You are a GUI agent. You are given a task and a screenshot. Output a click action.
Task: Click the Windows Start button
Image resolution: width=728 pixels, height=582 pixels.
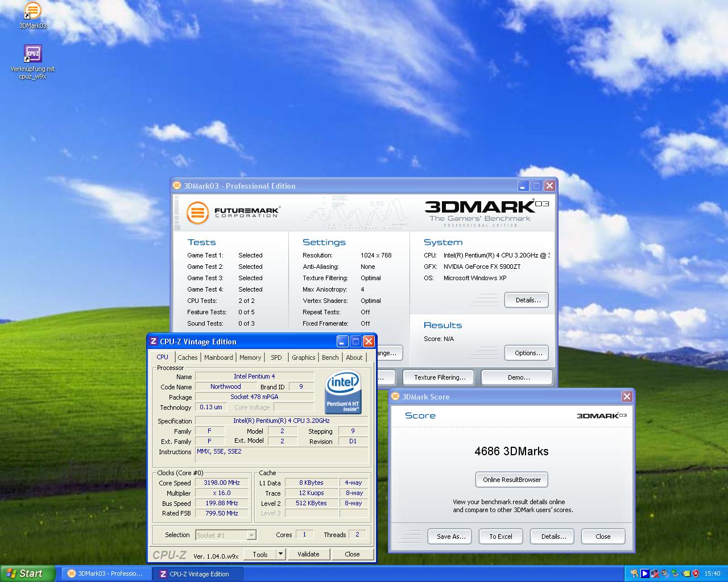pos(27,573)
